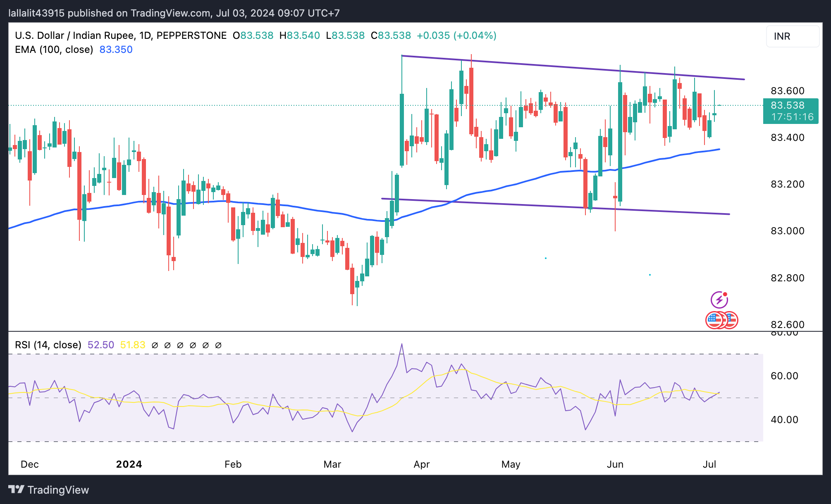Click the yellow RSI average value 51.83

[x=132, y=345]
